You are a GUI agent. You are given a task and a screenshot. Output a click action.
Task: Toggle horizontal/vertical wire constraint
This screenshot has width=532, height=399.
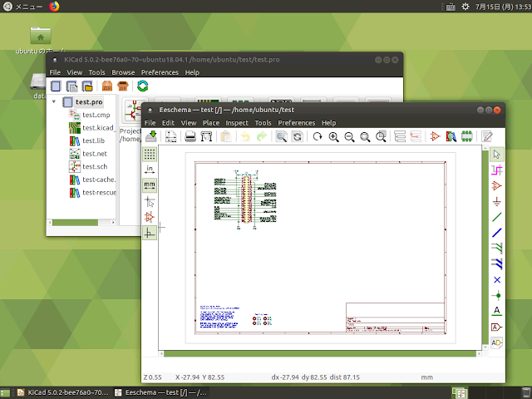click(150, 233)
